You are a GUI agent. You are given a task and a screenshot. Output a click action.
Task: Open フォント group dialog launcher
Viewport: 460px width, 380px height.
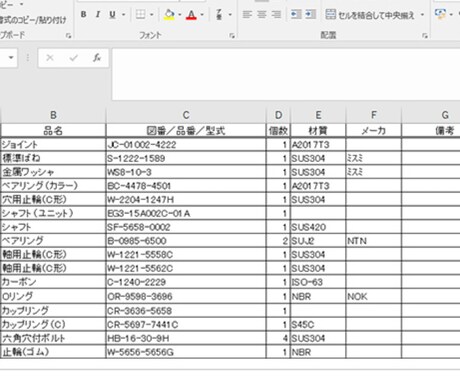(232, 36)
